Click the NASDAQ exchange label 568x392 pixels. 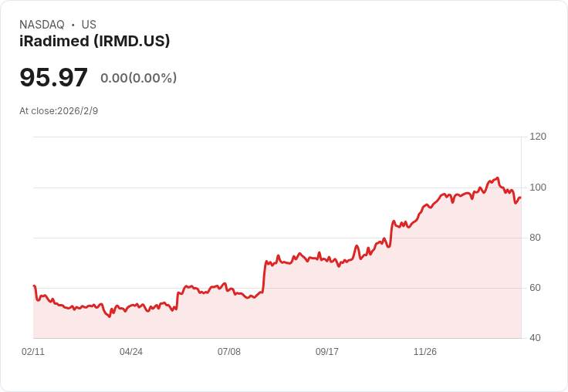point(42,25)
